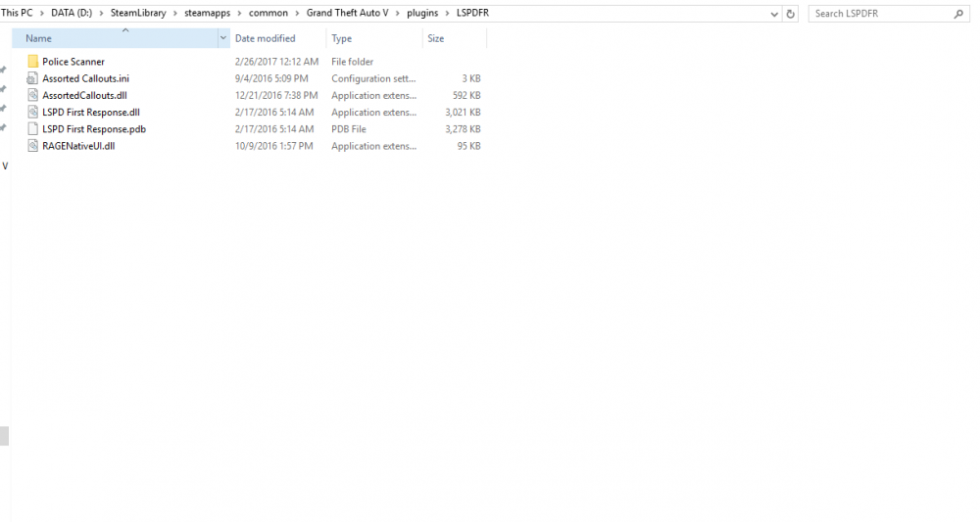
Task: Click the Assorted Callouts.ini file icon
Action: [32, 78]
